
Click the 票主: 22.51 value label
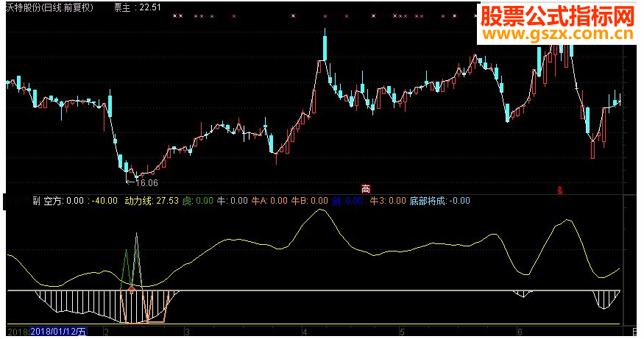[137, 7]
